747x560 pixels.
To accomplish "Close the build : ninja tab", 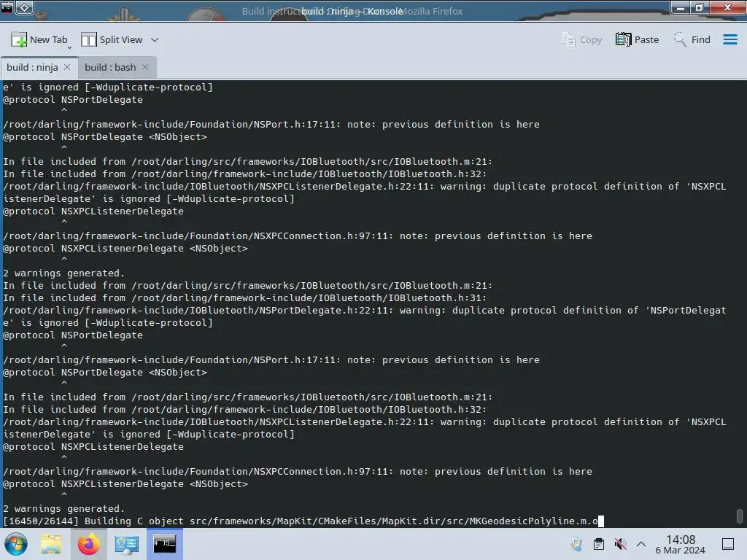I will (x=67, y=67).
